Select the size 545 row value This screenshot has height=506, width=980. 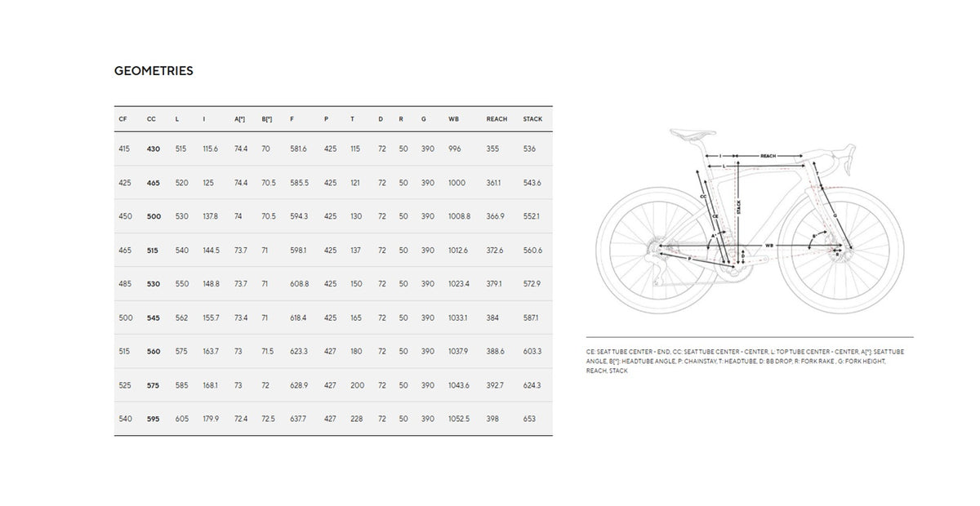tap(154, 317)
